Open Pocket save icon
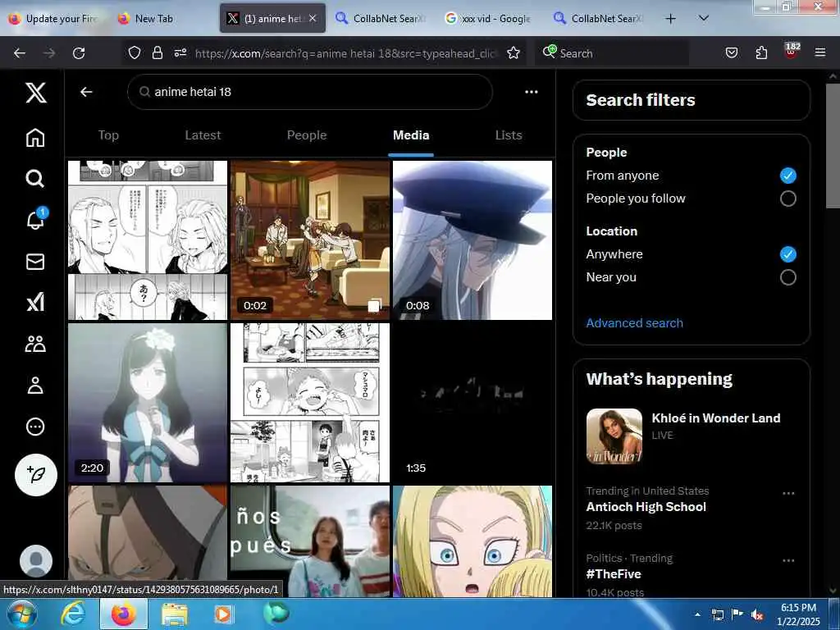 [732, 52]
